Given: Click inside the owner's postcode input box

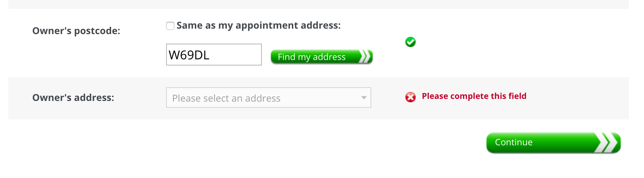Looking at the screenshot, I should coord(214,55).
